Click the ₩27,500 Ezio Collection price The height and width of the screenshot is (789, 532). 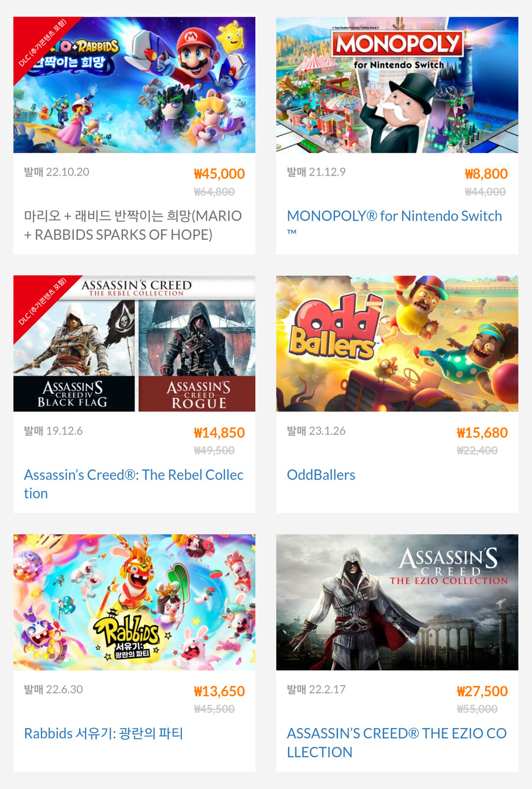[x=482, y=691]
